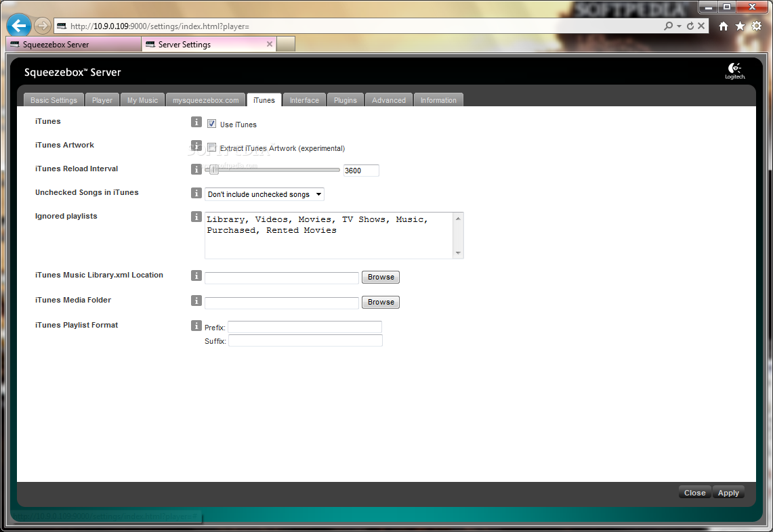Image resolution: width=773 pixels, height=532 pixels.
Task: Click the iTunes Reload Interval slider handle
Action: [214, 170]
